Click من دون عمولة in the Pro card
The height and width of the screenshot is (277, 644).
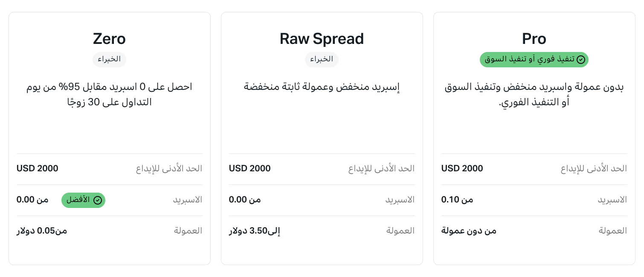pos(469,231)
